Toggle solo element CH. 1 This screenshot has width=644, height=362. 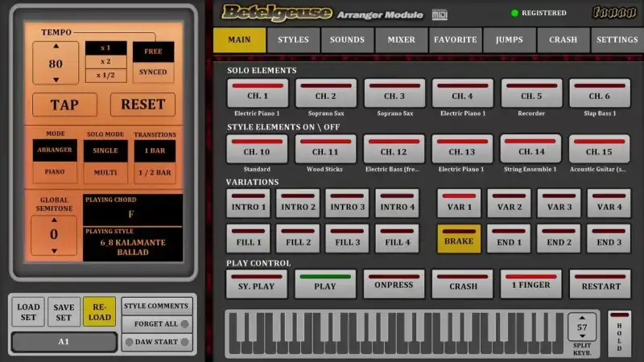pos(258,93)
